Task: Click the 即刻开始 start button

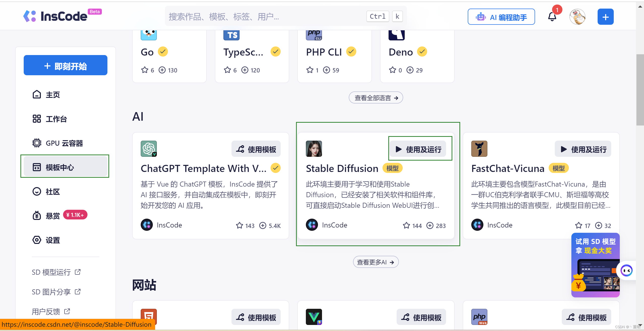Action: point(66,65)
